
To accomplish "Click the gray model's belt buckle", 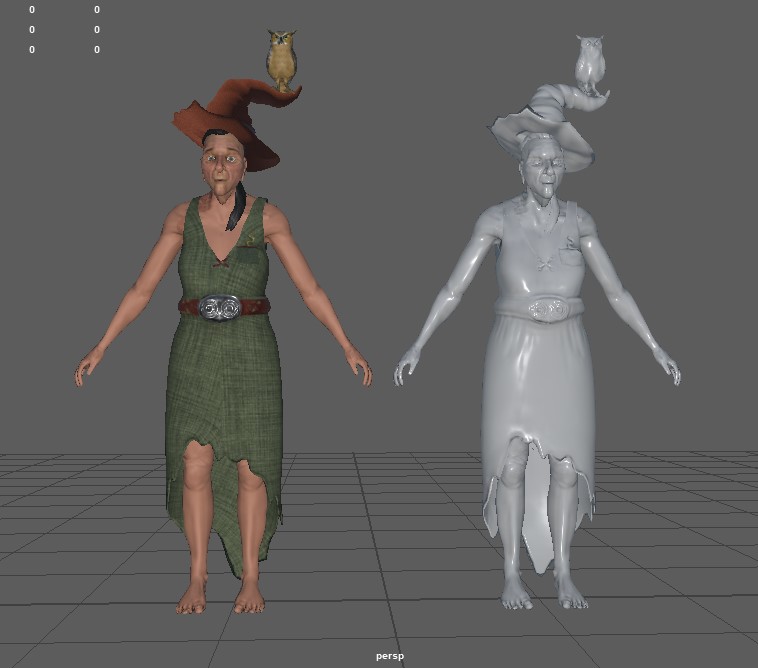I will click(x=546, y=309).
